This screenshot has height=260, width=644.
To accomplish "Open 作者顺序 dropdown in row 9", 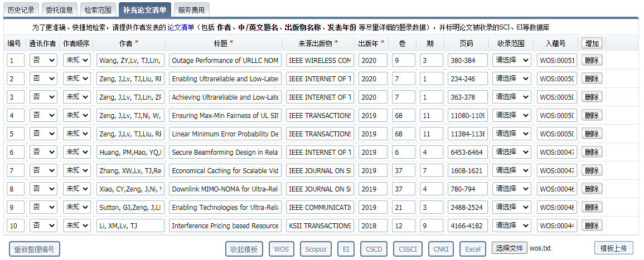I will [x=77, y=207].
